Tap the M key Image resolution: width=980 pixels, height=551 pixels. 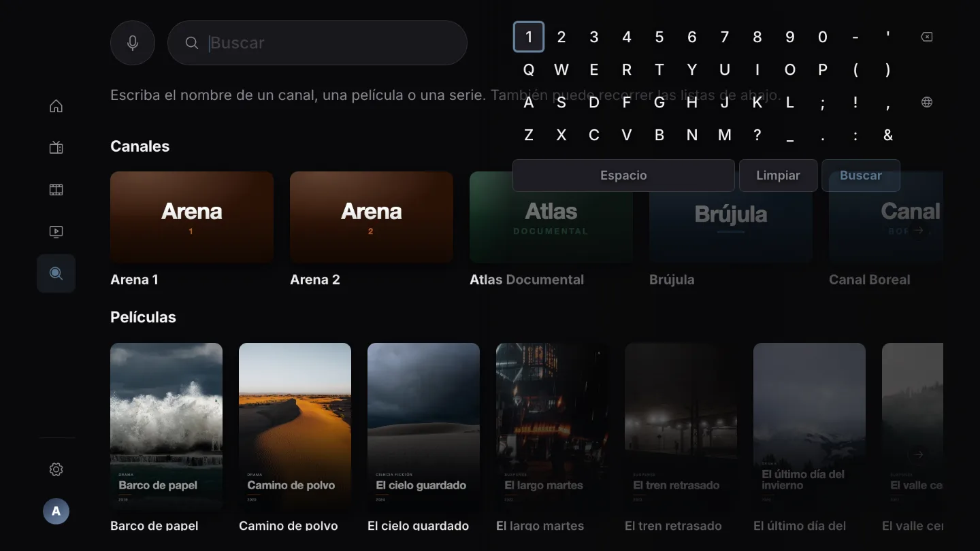(725, 135)
